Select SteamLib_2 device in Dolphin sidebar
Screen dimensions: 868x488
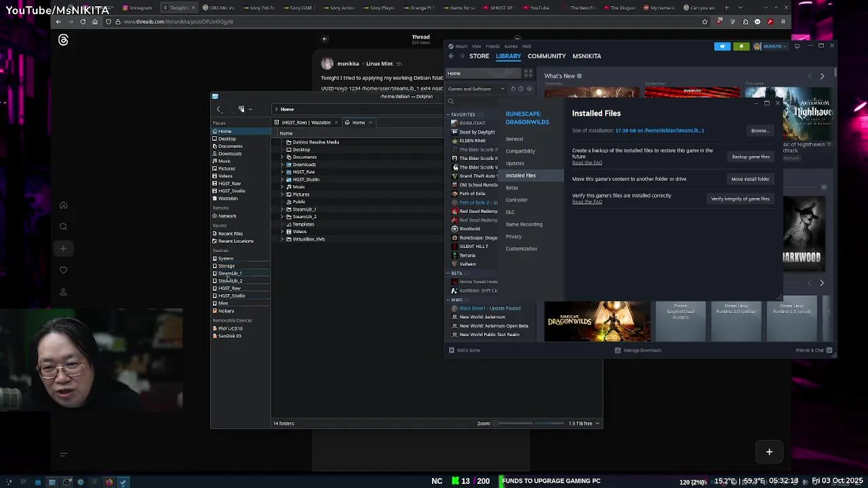tap(230, 281)
